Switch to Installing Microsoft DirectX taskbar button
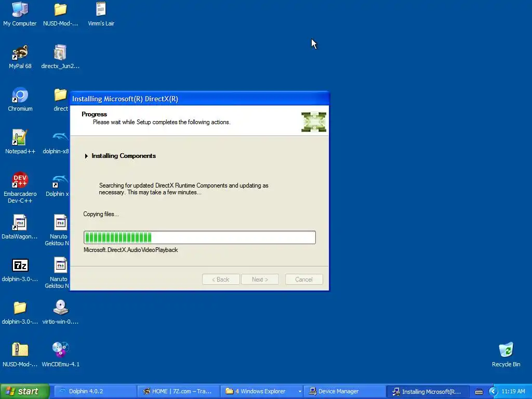Image resolution: width=532 pixels, height=399 pixels. click(428, 392)
